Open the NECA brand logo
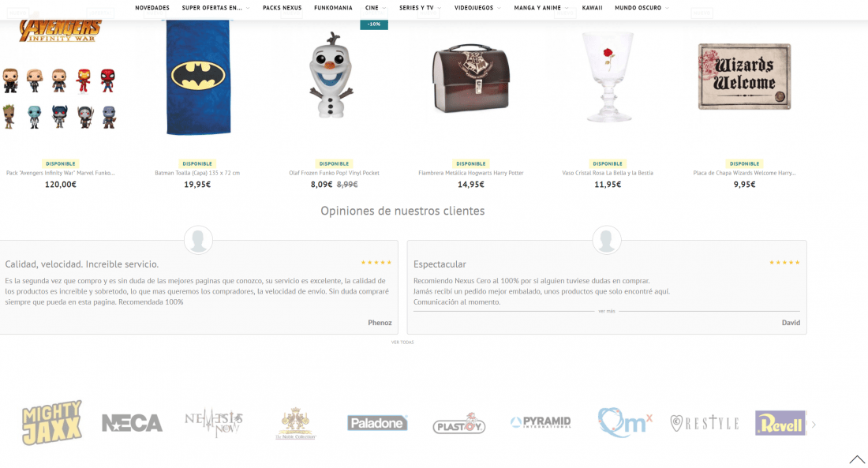Viewport: 868px width, 468px height. 133,423
